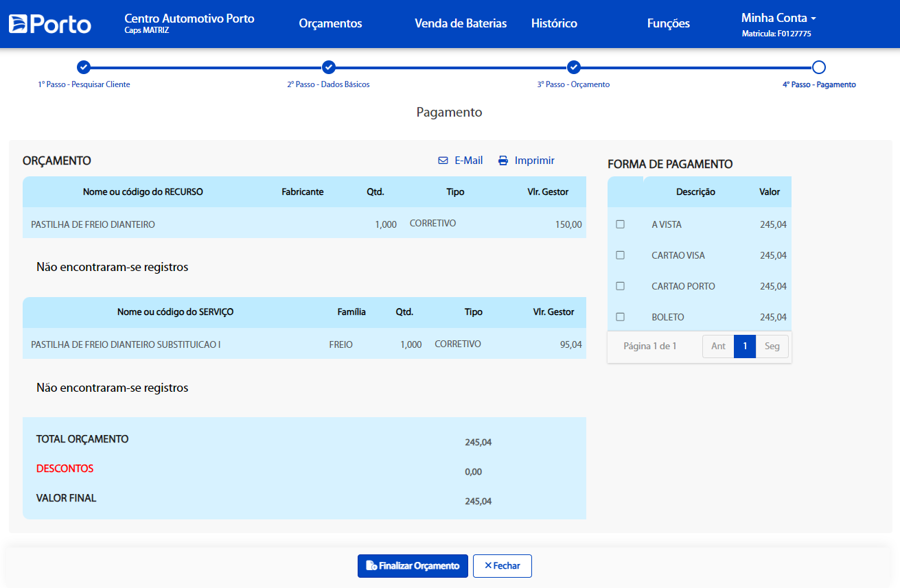Open Venda de Baterias menu
900x588 pixels.
coord(461,23)
